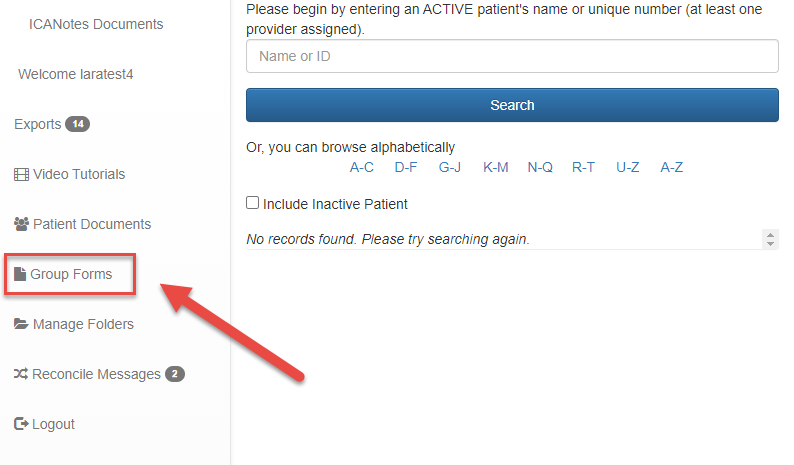Browse patients in the R-T range
This screenshot has height=465, width=794.
pyautogui.click(x=583, y=167)
